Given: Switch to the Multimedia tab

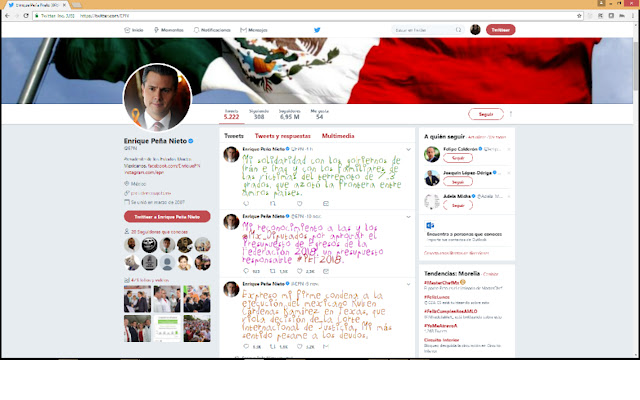Looking at the screenshot, I should pyautogui.click(x=338, y=136).
